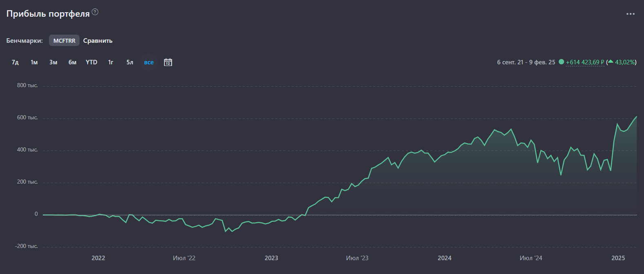Image resolution: width=644 pixels, height=274 pixels.
Task: Remove the MCFTRR benchmark chip
Action: 64,41
